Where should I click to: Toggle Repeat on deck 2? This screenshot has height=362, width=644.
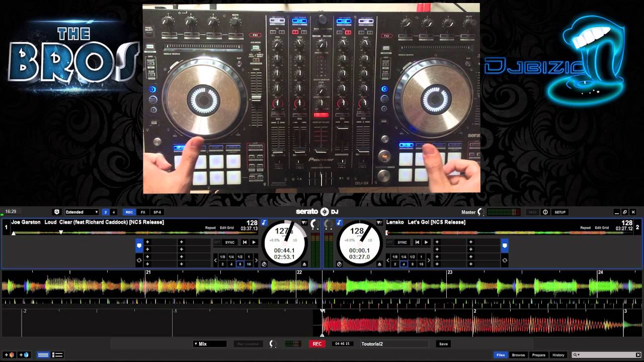586,228
